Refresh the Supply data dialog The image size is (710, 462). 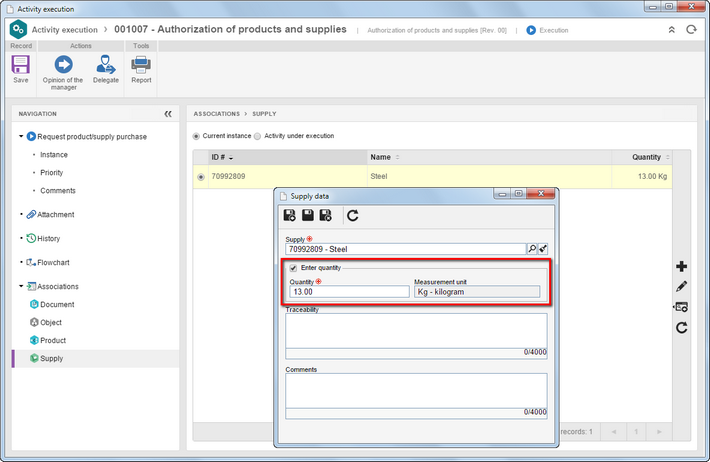(x=353, y=215)
